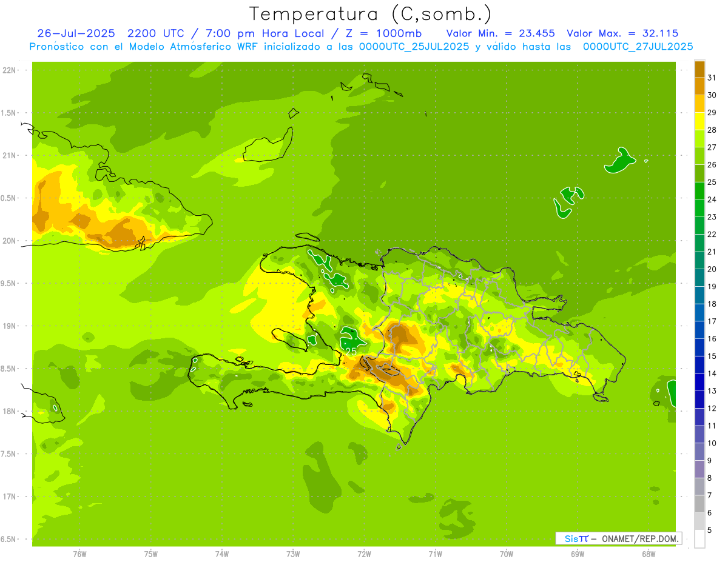Click the legend value '24'
The height and width of the screenshot is (562, 728).
(712, 199)
